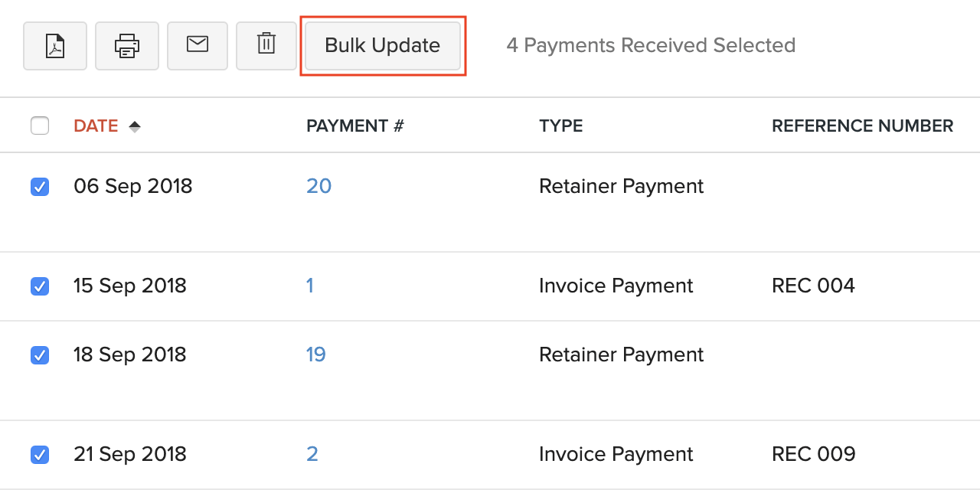Uncheck the 06 Sep 2018 payment row

click(x=40, y=187)
